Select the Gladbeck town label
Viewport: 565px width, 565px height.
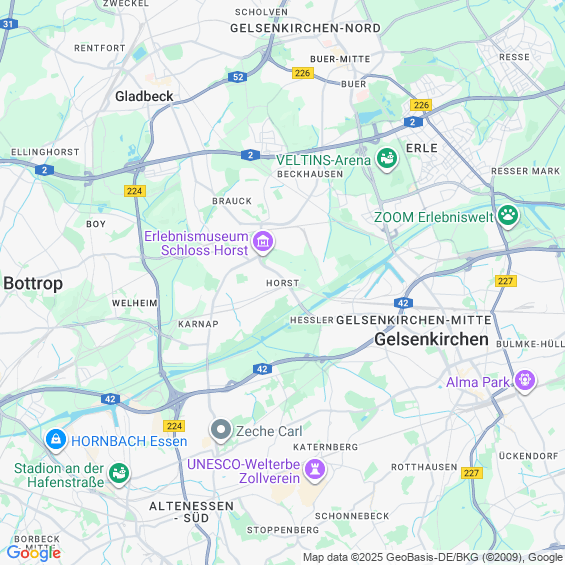click(144, 96)
